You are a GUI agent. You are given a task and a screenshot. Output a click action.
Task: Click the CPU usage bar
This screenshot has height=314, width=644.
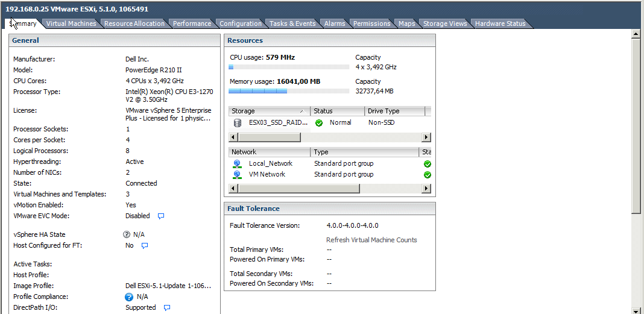[289, 67]
